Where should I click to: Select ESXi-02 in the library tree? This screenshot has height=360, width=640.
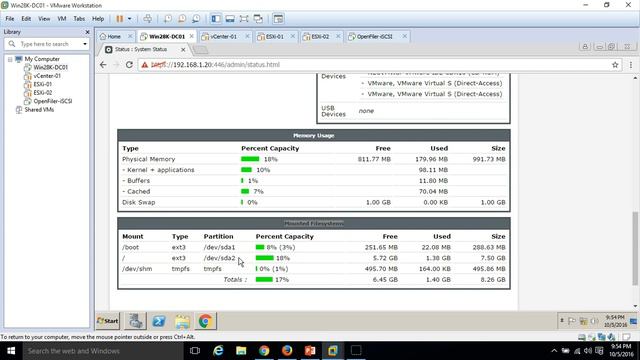coord(42,93)
